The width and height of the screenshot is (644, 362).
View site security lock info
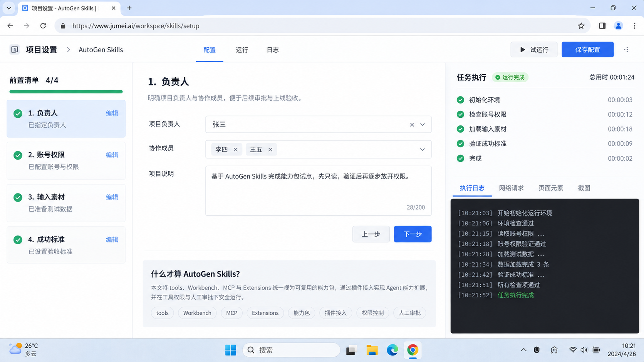point(63,26)
